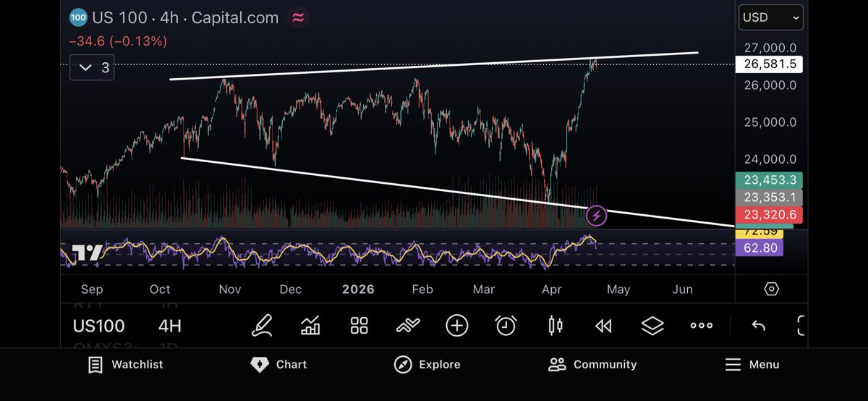
Task: Tap the grey 23,353.1 price label
Action: [769, 198]
